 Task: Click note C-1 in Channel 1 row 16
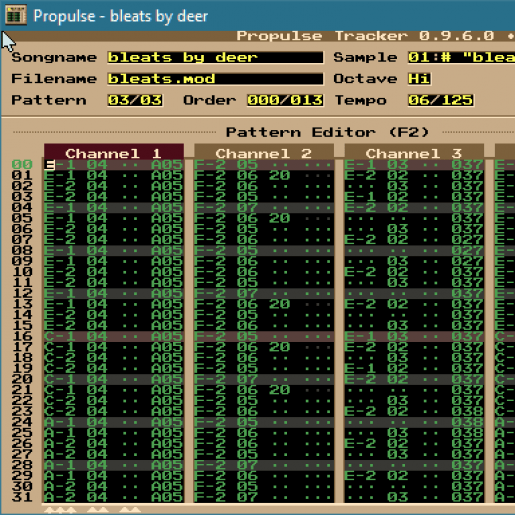(x=60, y=336)
